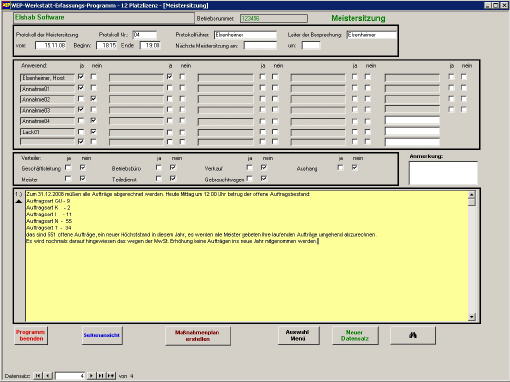
Task: Click the Ende time field
Action: tap(150, 45)
